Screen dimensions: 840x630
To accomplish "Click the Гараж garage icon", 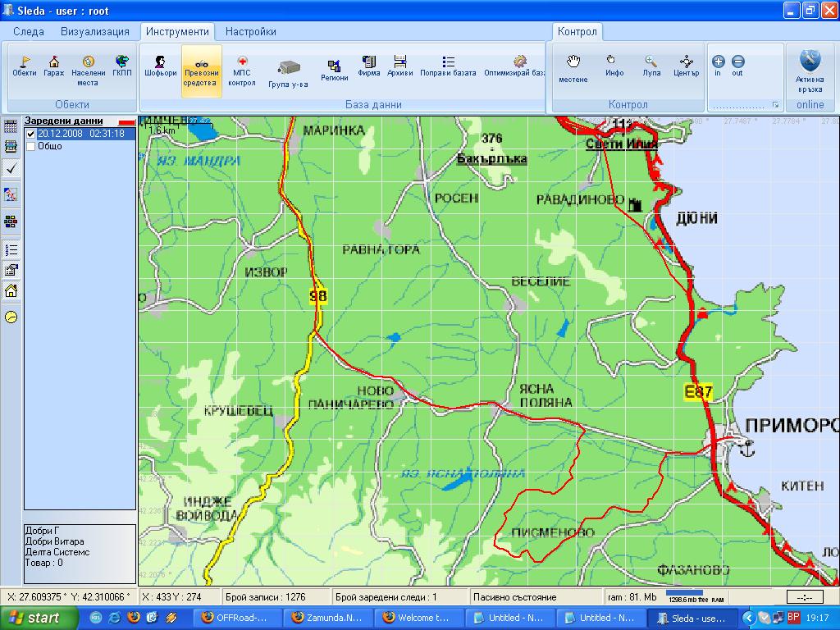I will (54, 66).
